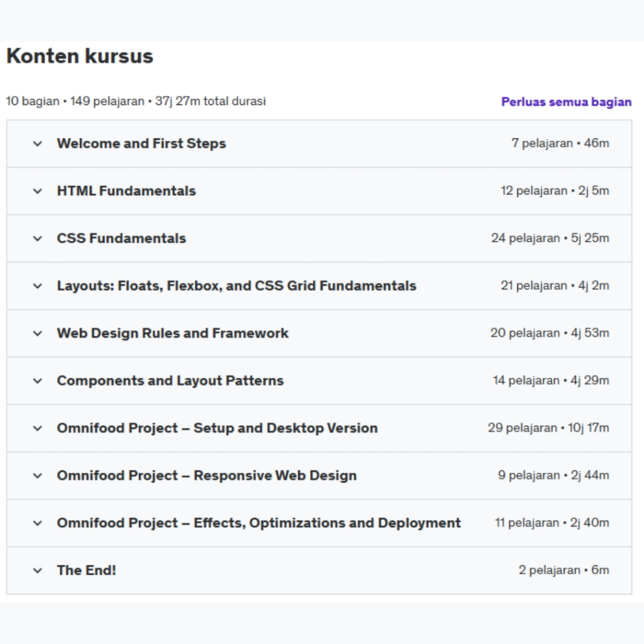Expand the Welcome and First Steps chevron

(x=38, y=143)
